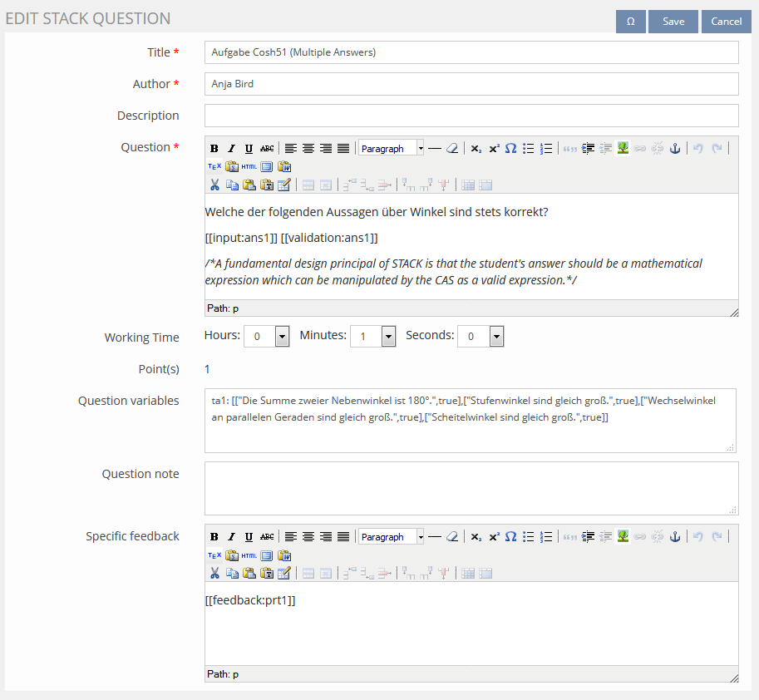759x700 pixels.
Task: Click the Save button
Action: point(673,22)
